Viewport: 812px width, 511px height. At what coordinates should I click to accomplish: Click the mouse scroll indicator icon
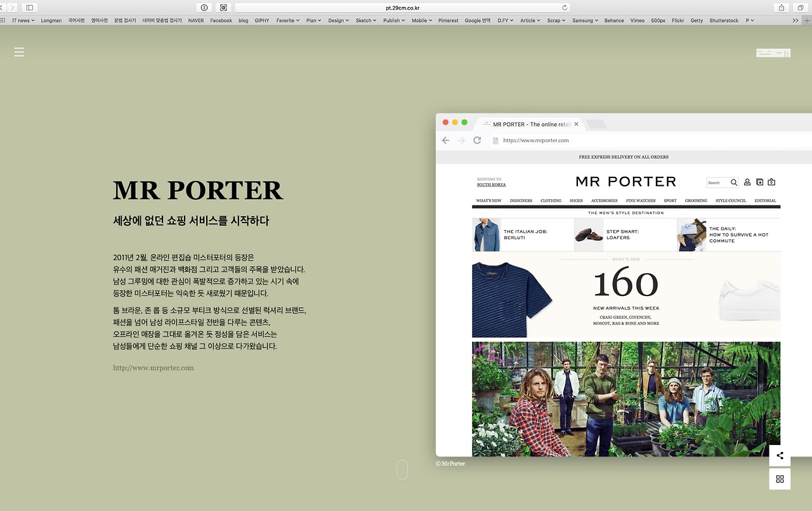[x=402, y=469]
